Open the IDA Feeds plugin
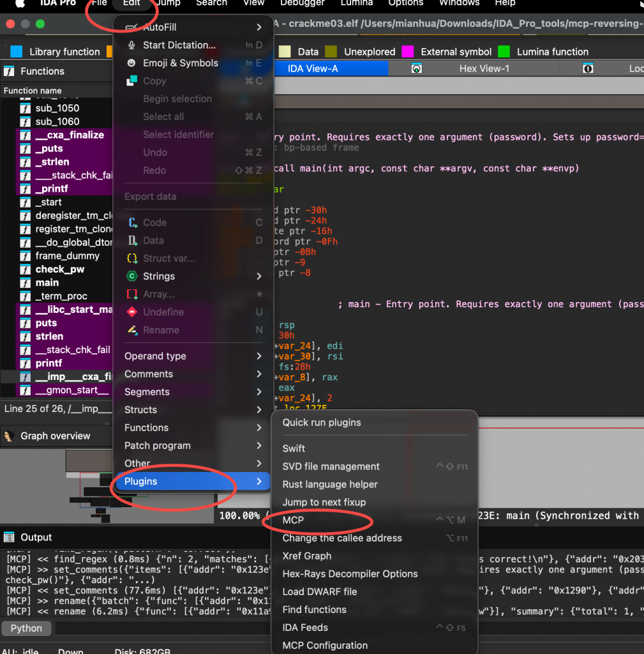644x654 pixels. pos(374,628)
